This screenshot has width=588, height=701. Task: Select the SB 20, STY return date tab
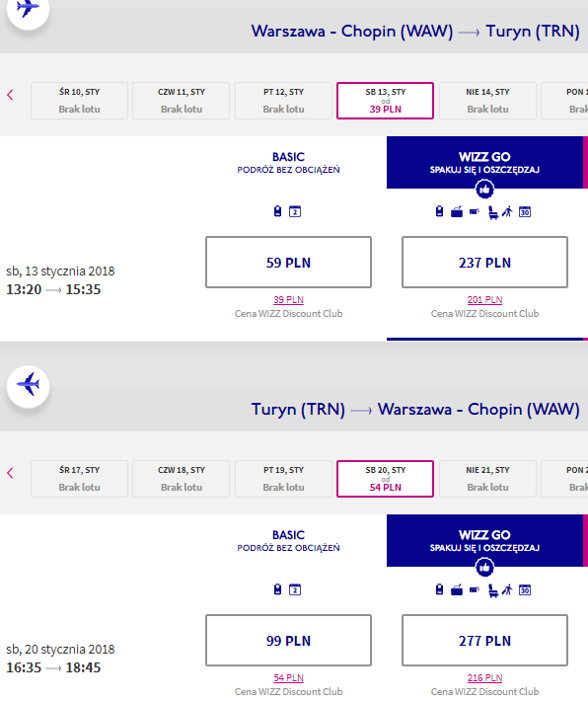click(385, 479)
